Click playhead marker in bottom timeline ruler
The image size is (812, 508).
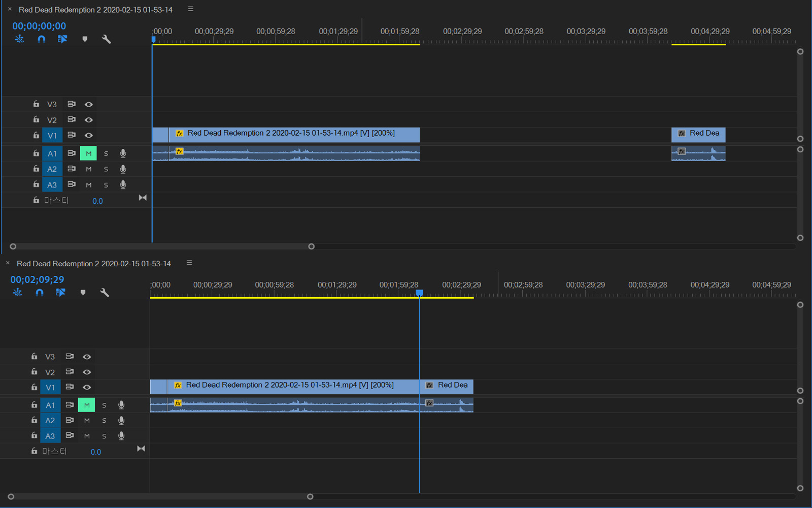[419, 293]
